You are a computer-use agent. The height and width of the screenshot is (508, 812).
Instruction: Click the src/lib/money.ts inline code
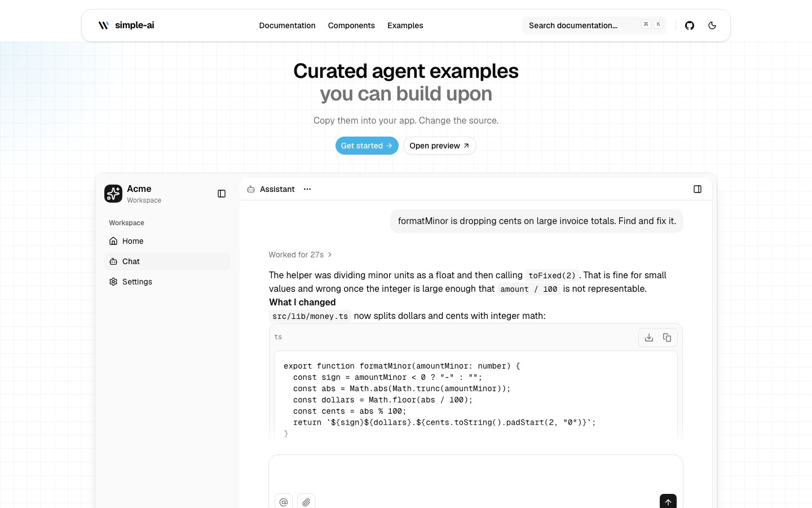[310, 316]
